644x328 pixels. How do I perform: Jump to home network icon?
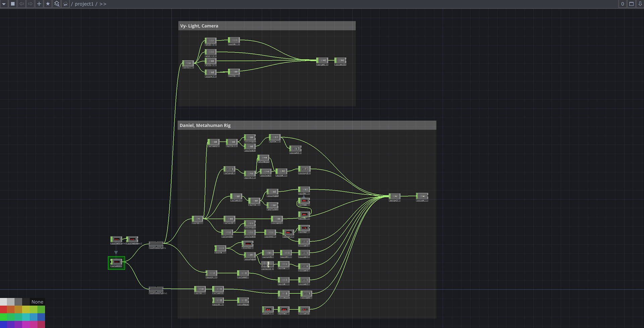pyautogui.click(x=65, y=4)
